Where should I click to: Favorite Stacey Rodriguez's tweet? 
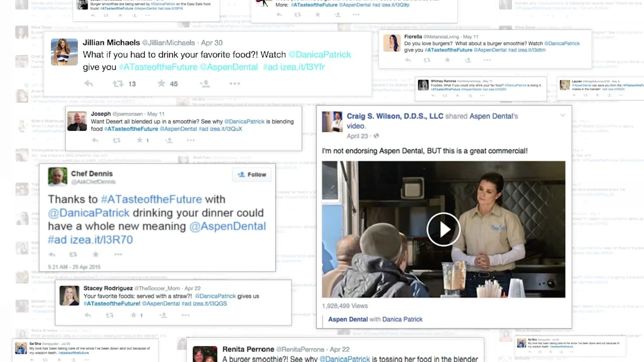pyautogui.click(x=133, y=315)
